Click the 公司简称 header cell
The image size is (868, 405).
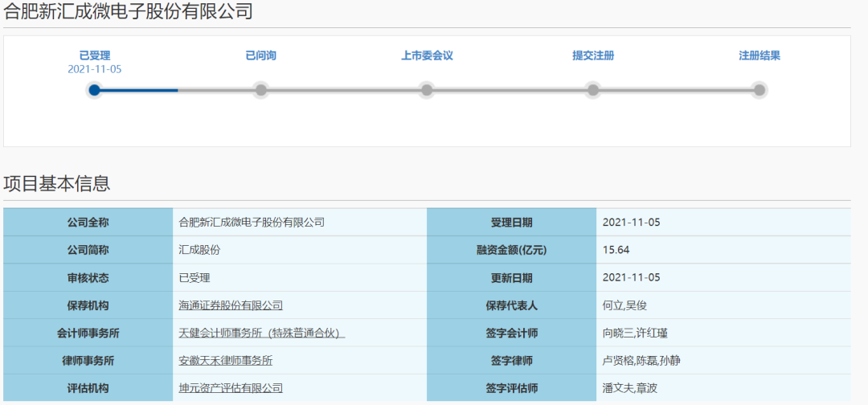point(88,250)
